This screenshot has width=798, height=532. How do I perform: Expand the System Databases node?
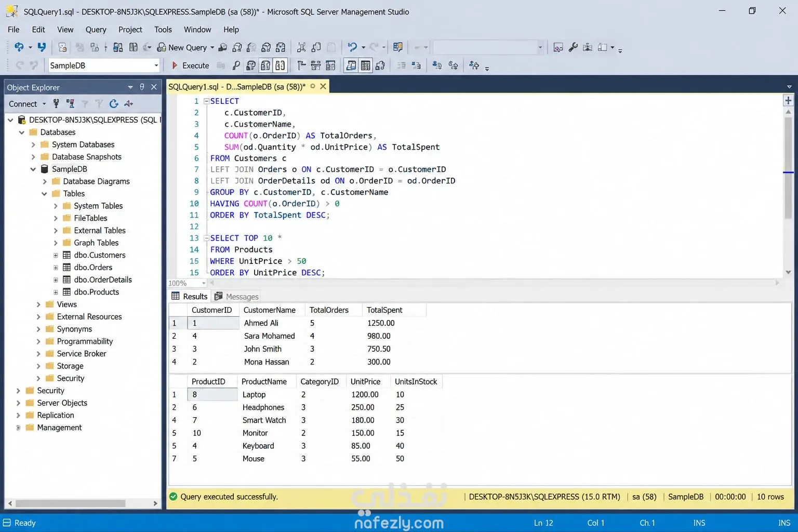point(33,144)
